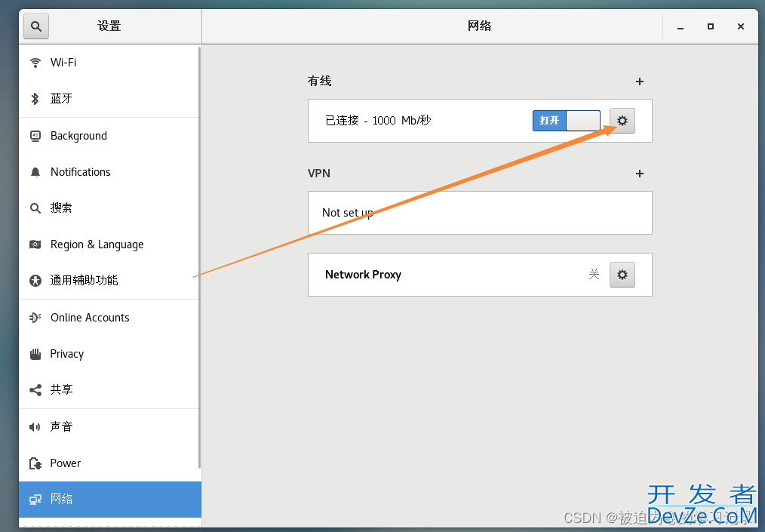The image size is (765, 532).
Task: Select Wi-Fi in the settings sidebar
Action: click(110, 63)
